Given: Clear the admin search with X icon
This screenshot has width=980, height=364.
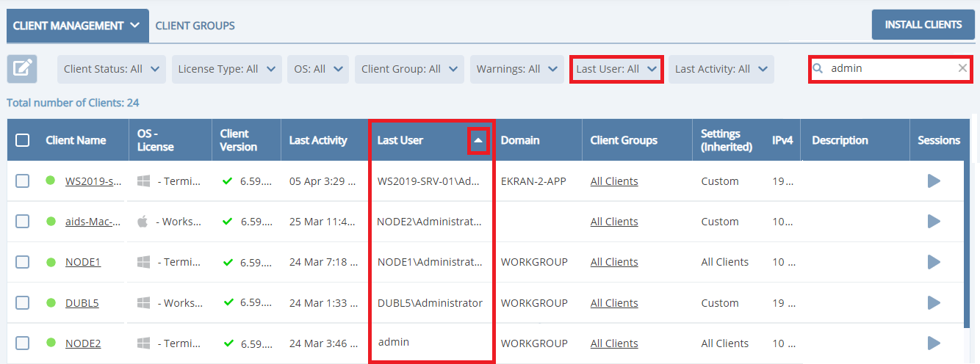Looking at the screenshot, I should pyautogui.click(x=962, y=68).
